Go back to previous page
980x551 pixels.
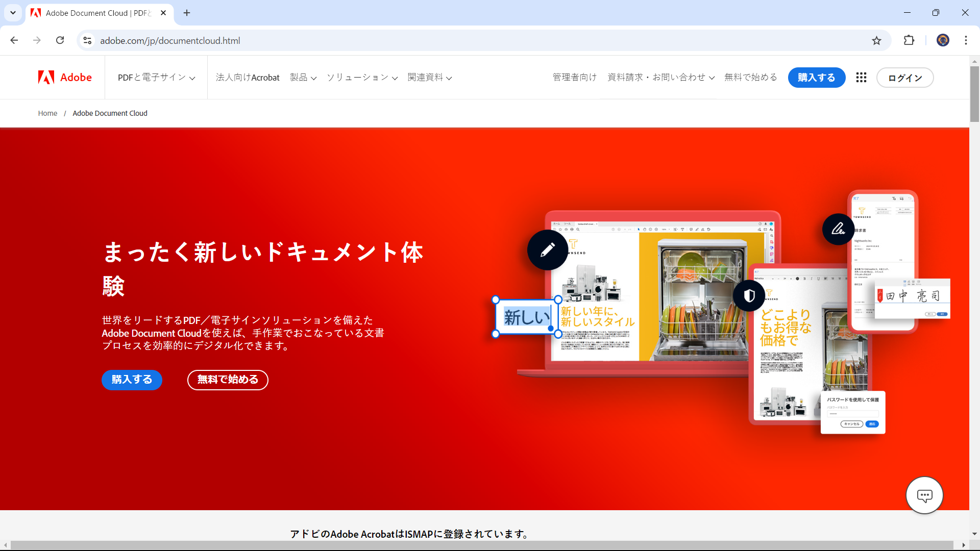[x=14, y=40]
